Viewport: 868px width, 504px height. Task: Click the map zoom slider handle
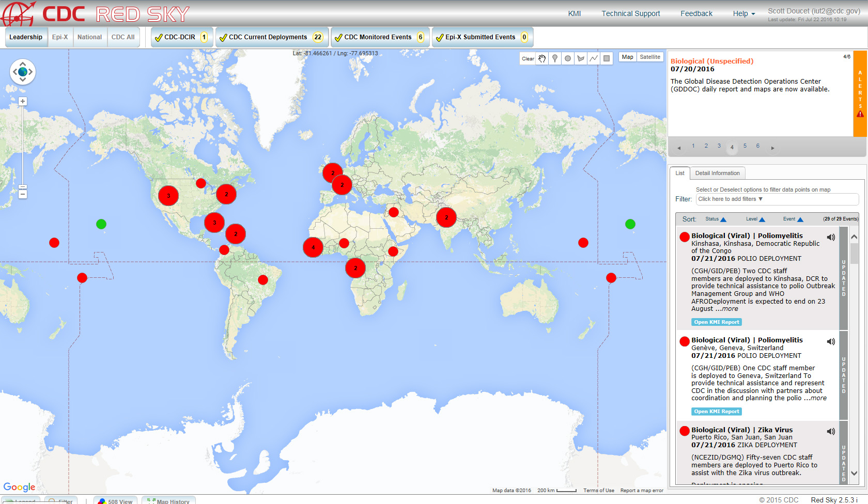[23, 187]
